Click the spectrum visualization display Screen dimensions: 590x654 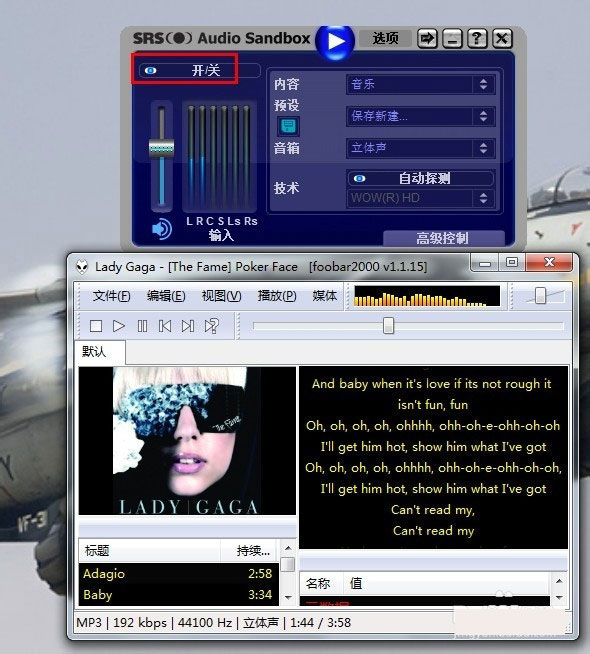click(427, 296)
